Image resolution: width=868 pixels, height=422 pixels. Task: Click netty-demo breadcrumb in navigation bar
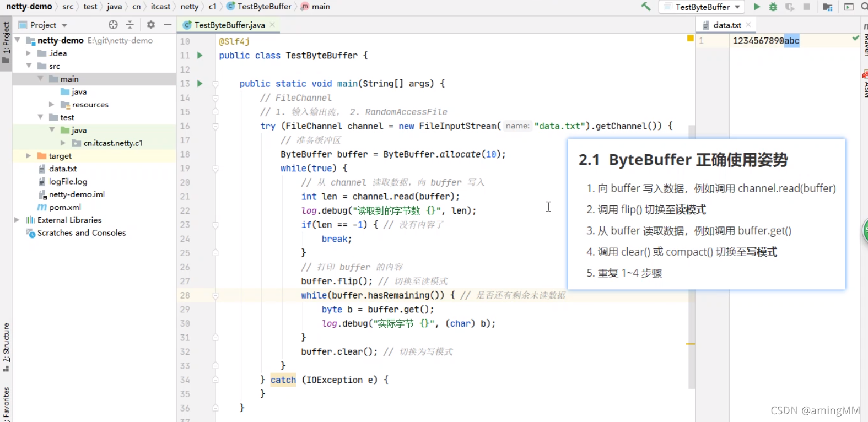(29, 7)
